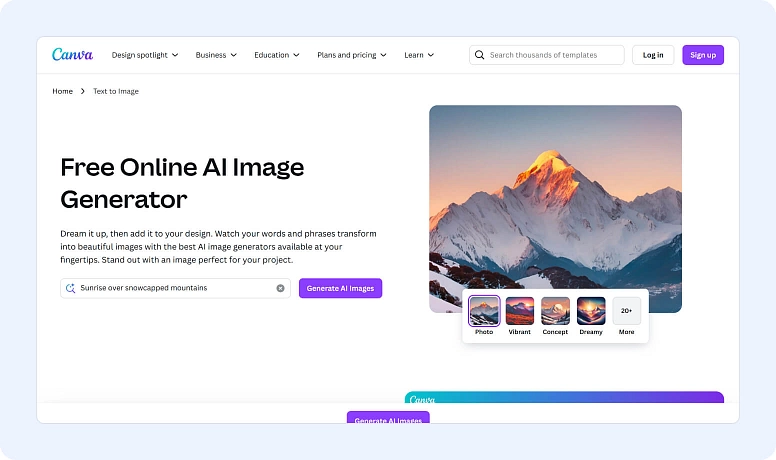Clear the prompt with the X icon
Viewport: 776px width, 460px height.
280,288
